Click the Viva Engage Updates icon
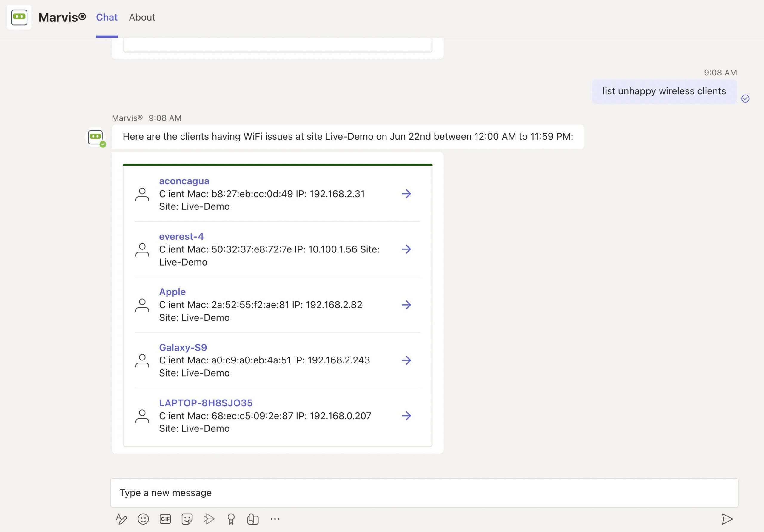Screen dimensions: 764x532 (x=253, y=519)
